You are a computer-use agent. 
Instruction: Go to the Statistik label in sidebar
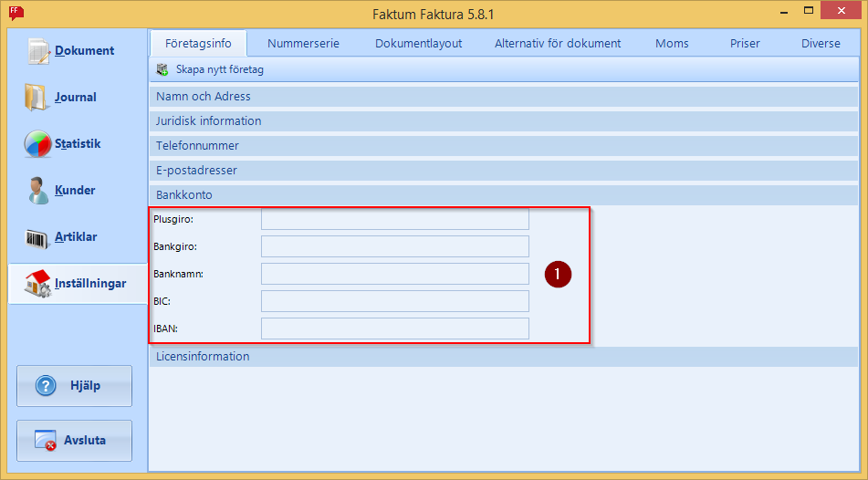(78, 144)
